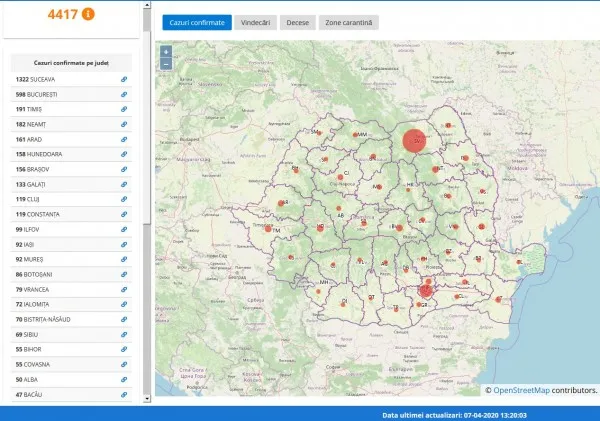600x421 pixels.
Task: Click the '119 CONSTANȚA' row text
Action: click(x=38, y=214)
